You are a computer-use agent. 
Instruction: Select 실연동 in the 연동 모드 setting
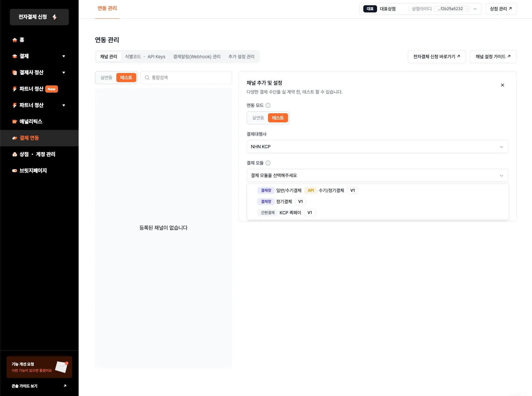coord(258,118)
